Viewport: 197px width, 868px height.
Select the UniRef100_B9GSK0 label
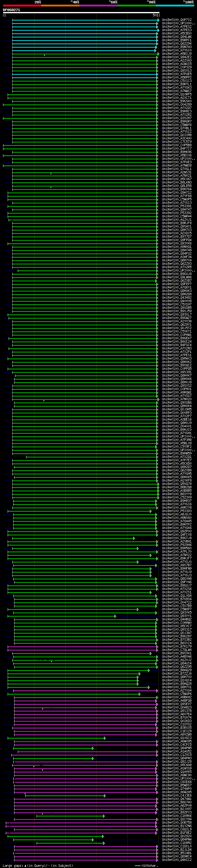tap(177, 101)
